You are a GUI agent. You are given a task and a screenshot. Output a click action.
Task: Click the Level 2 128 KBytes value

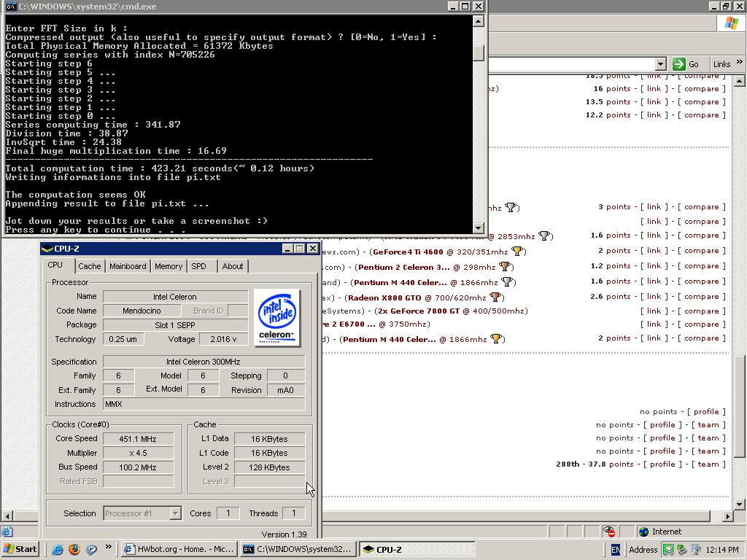(269, 467)
